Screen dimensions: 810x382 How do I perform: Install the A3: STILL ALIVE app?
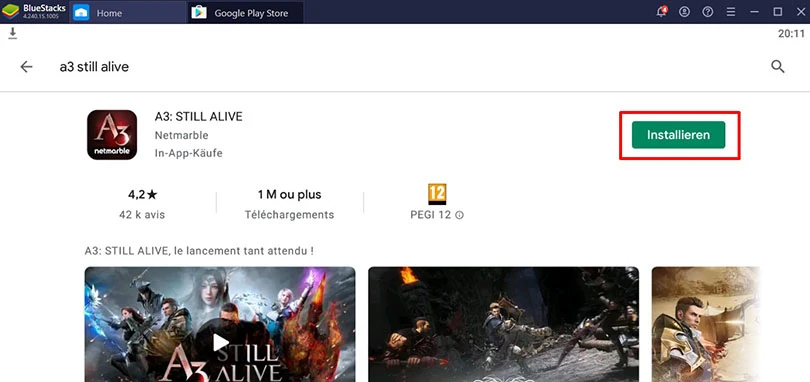(678, 135)
